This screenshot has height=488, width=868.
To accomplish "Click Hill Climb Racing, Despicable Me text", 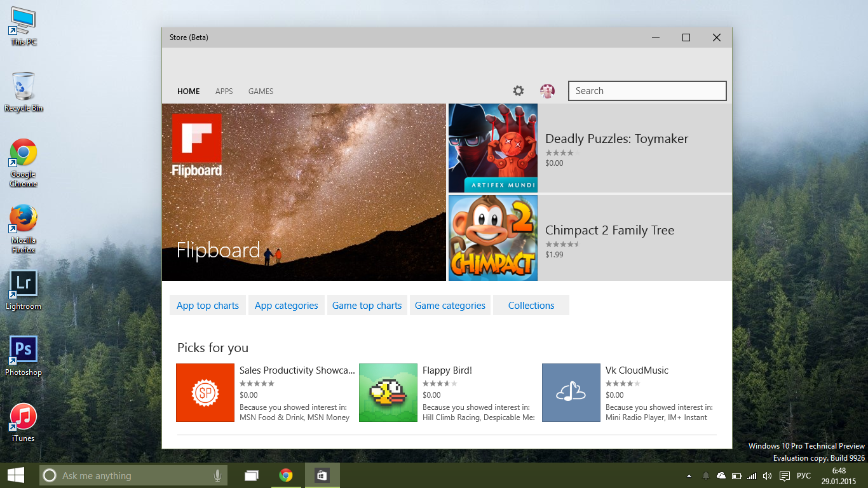I will 478,417.
